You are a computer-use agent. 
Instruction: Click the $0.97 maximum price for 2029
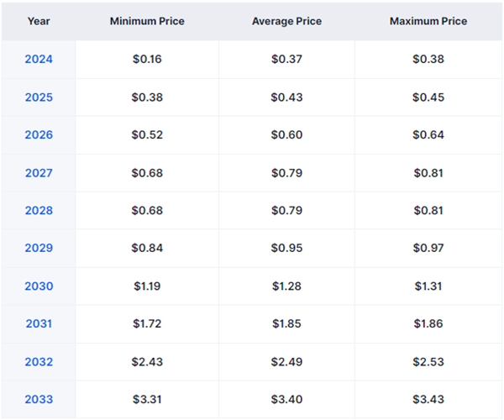click(x=428, y=249)
